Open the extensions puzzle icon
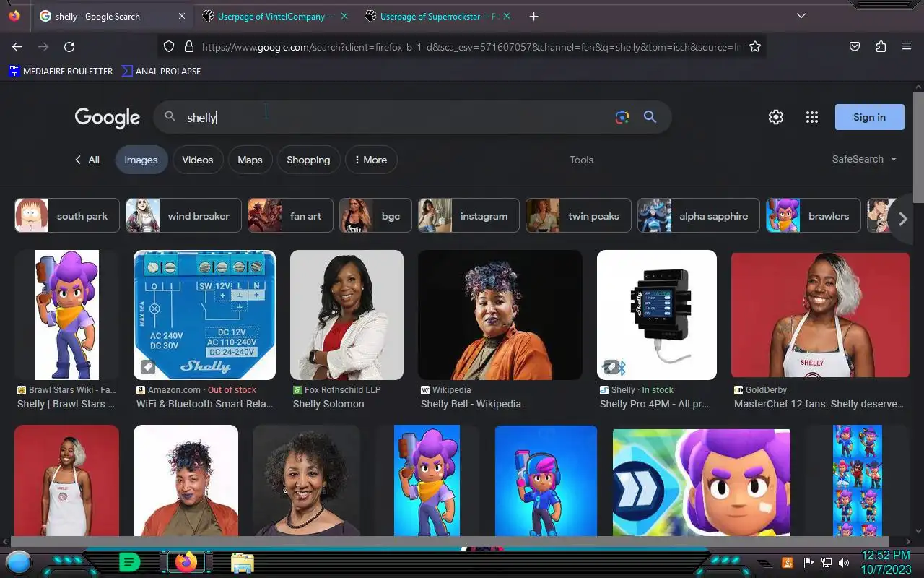 pyautogui.click(x=881, y=46)
